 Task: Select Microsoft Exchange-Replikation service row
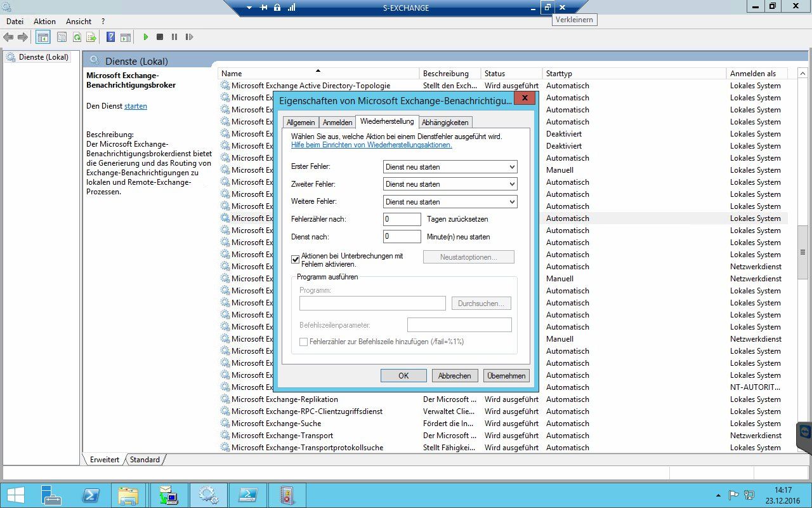502,399
